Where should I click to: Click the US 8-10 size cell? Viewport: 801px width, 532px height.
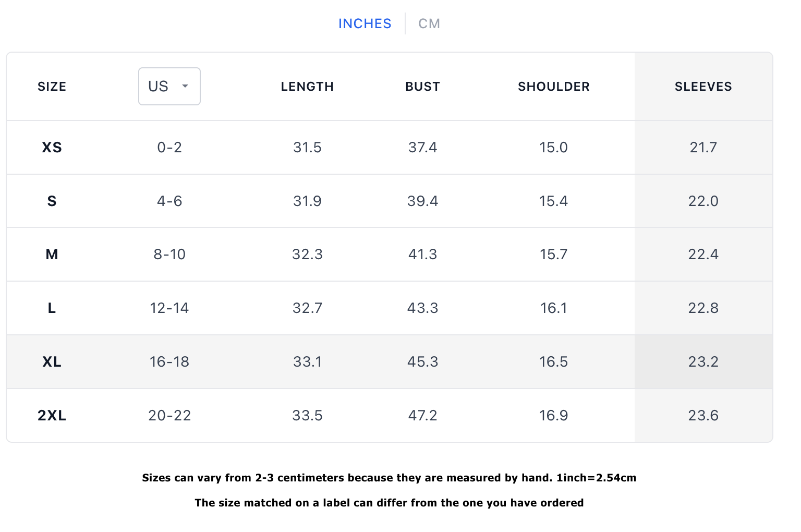pos(169,255)
